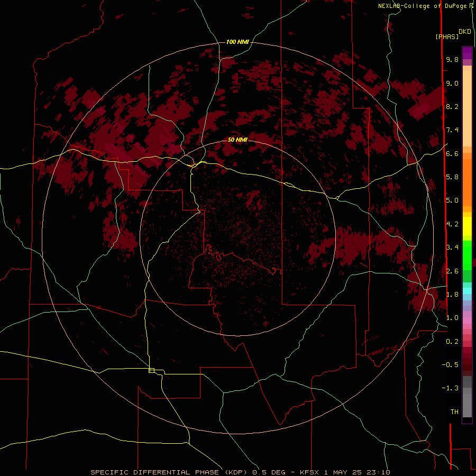The image size is (476, 476).
Task: Click the 5.0 value on the color scale
Action: tap(452, 200)
